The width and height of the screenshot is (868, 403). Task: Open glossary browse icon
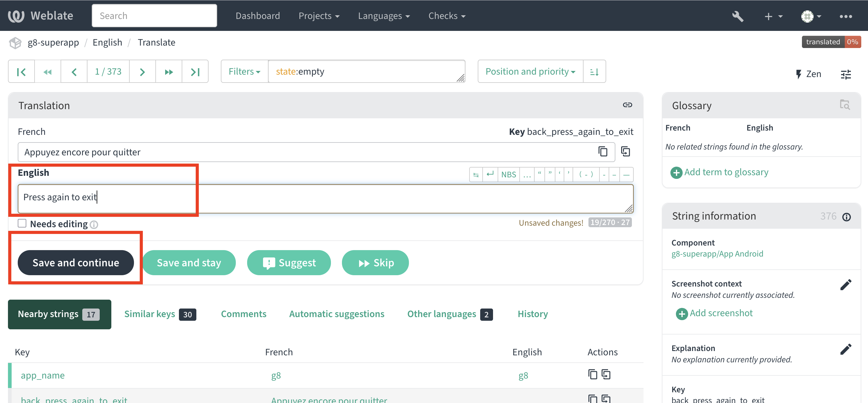(x=844, y=105)
